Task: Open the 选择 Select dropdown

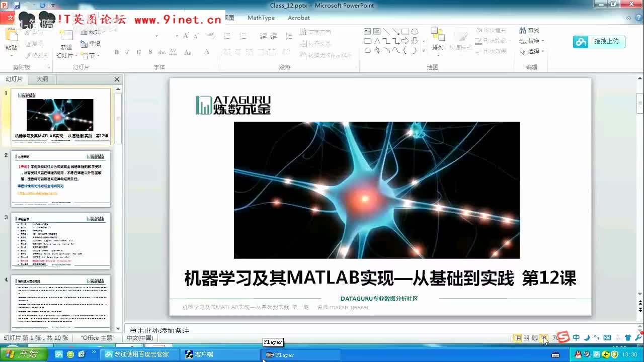Action: (532, 51)
